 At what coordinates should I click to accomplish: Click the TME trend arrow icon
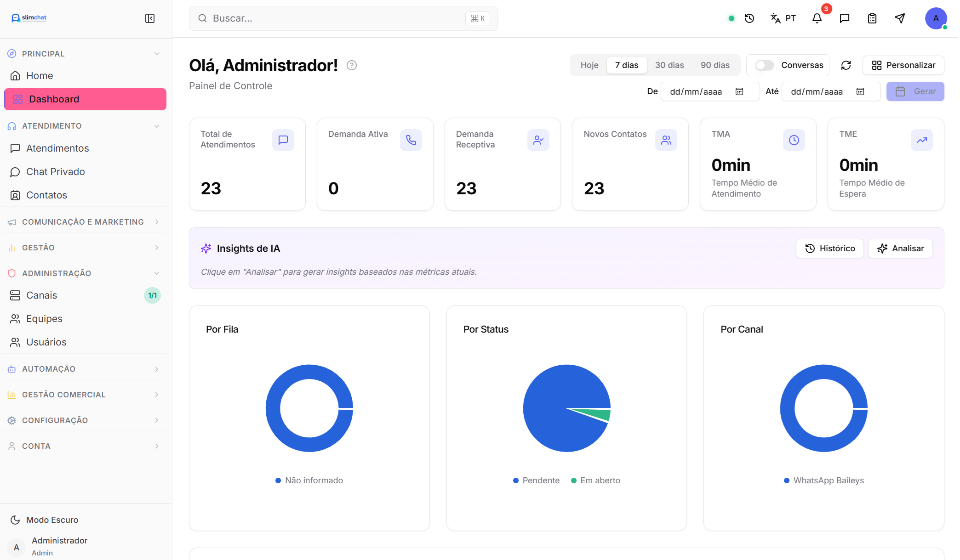pos(922,140)
